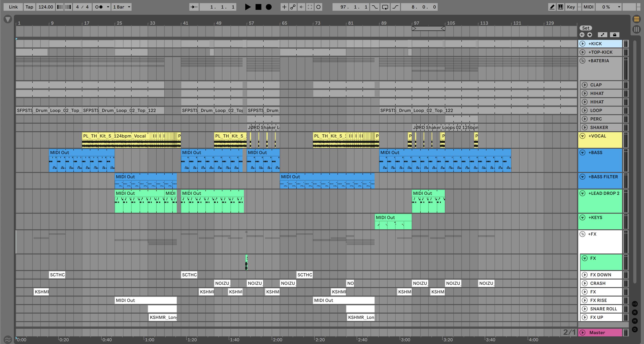
Task: Toggle In/Out section I-O button
Action: pos(635,304)
